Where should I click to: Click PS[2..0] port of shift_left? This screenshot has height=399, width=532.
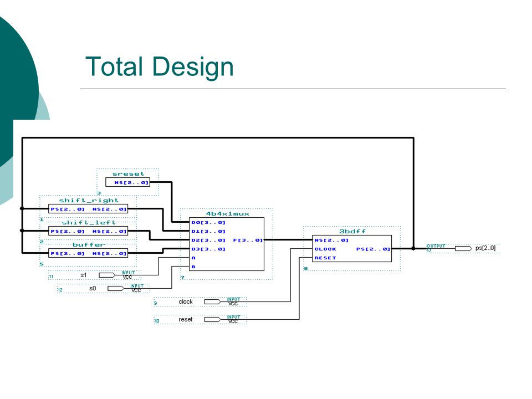(x=68, y=232)
